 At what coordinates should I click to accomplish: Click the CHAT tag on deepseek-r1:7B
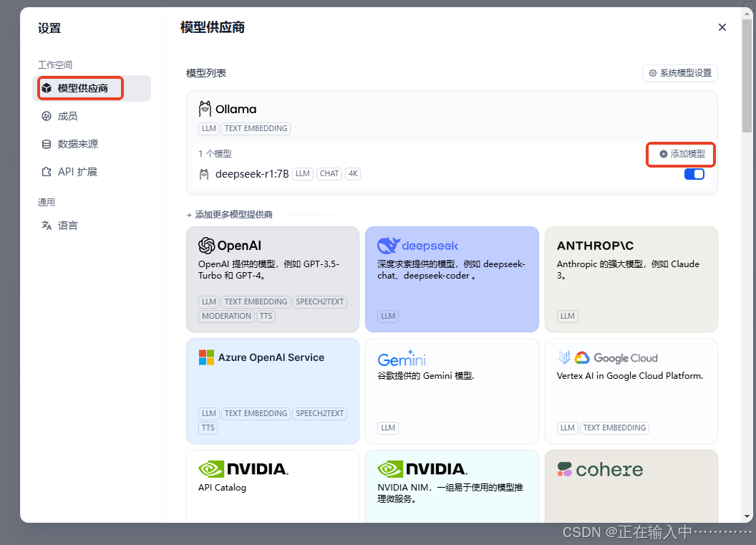tap(329, 173)
